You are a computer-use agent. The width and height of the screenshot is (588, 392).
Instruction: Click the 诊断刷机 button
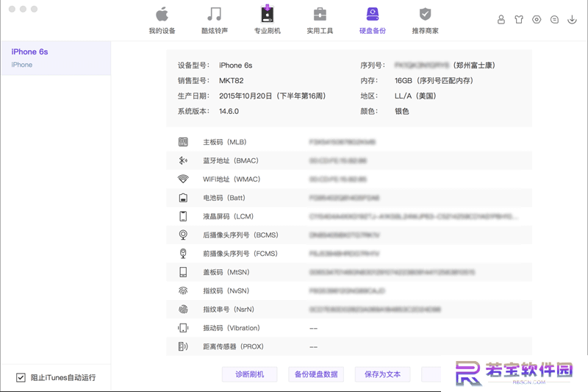click(250, 374)
